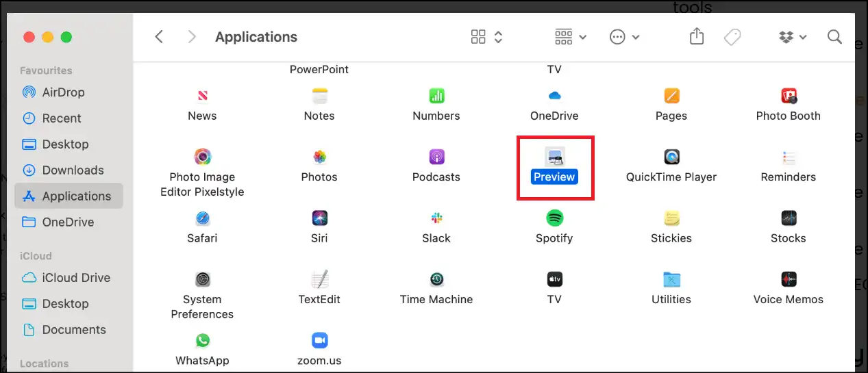Select the Spotify app icon
Image resolution: width=868 pixels, height=373 pixels.
(x=554, y=218)
